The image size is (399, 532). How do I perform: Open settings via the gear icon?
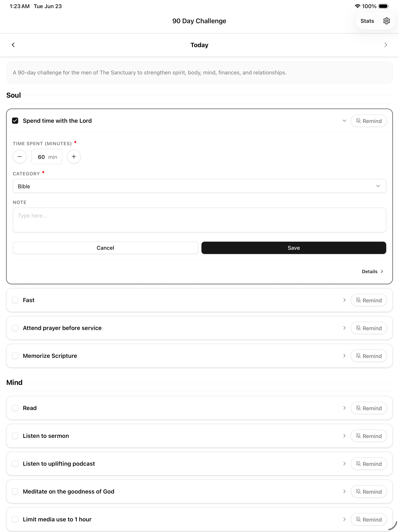point(386,21)
